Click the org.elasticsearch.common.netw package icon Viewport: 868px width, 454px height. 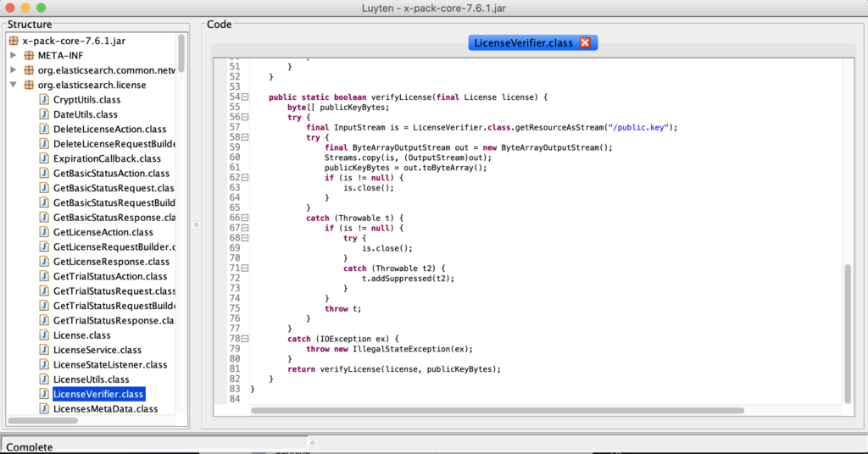[x=29, y=70]
